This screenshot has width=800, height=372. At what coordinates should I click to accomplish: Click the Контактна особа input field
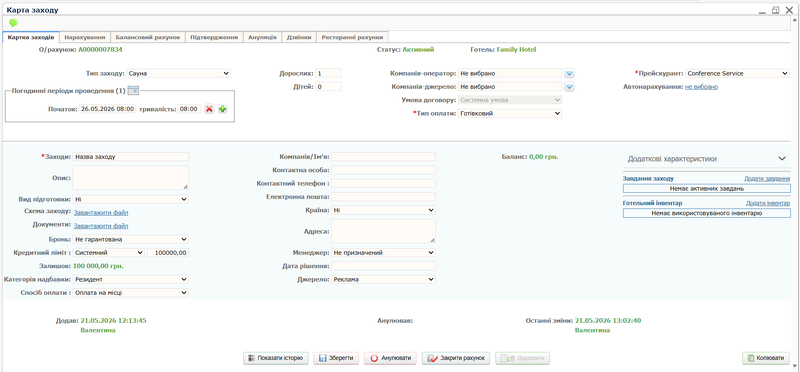point(383,170)
